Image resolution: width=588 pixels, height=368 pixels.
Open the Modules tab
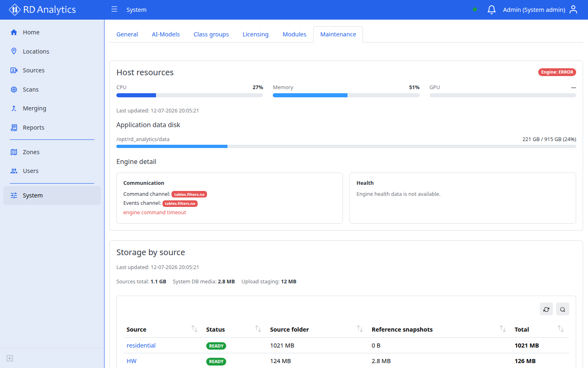click(x=294, y=34)
